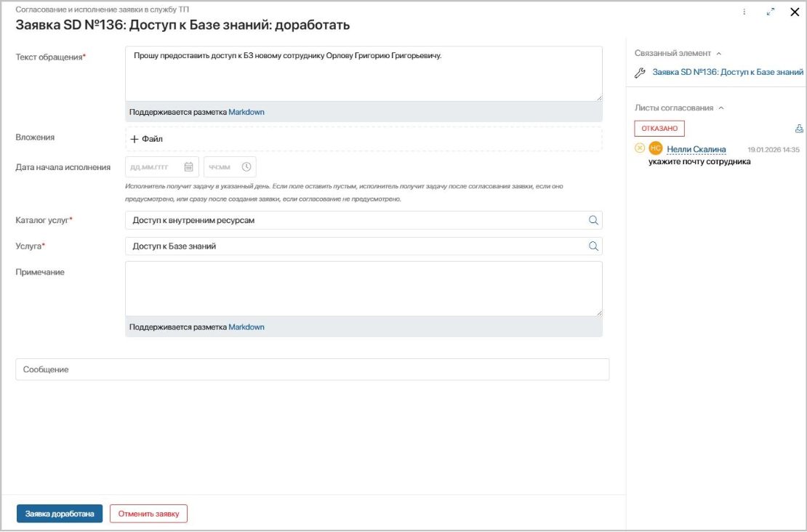The height and width of the screenshot is (532, 807).
Task: Open Markdown link under Примечание
Action: pyautogui.click(x=246, y=327)
